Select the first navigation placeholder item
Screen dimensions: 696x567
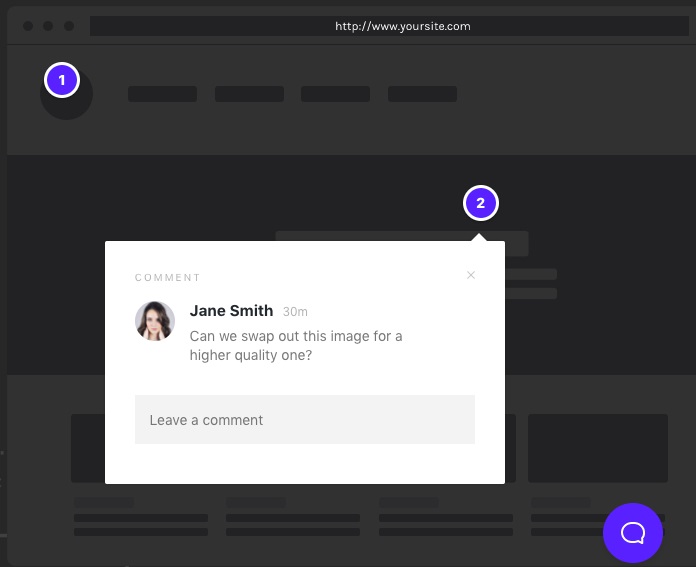(162, 94)
